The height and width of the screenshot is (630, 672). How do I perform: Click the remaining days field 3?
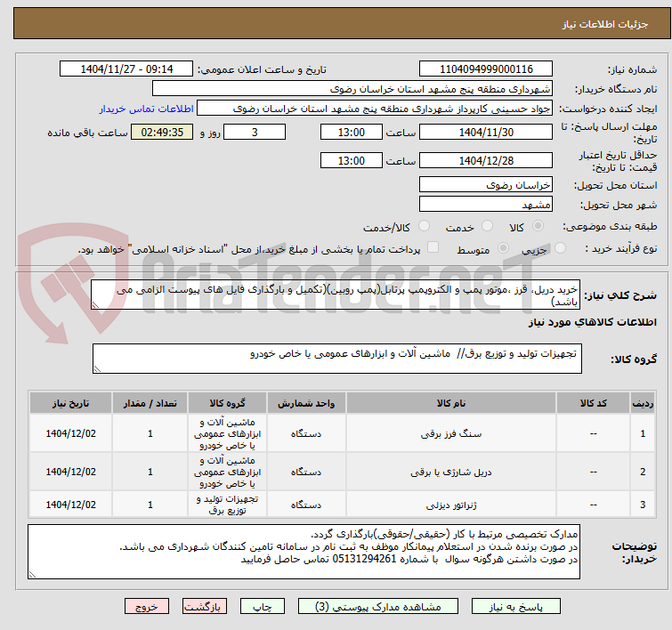(255, 132)
